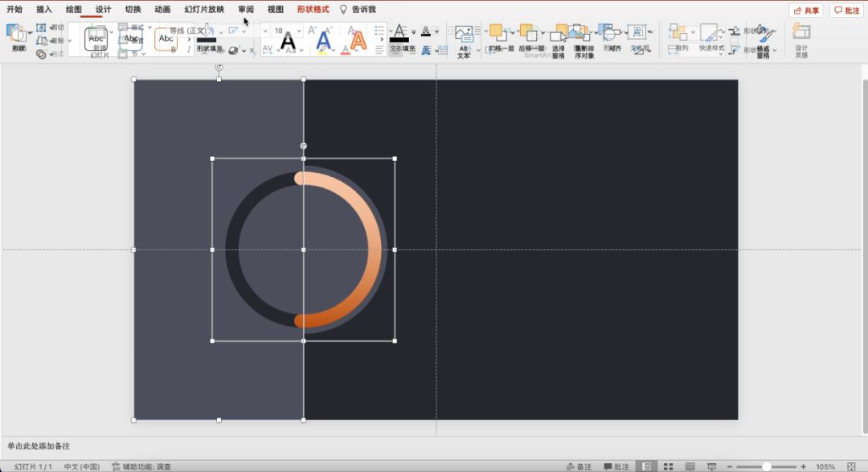
Task: Open the 快速样式 quick styles icon
Action: (709, 33)
